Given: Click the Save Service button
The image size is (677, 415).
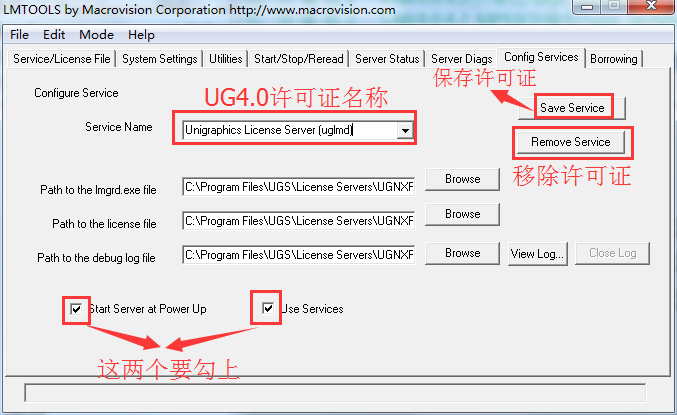Looking at the screenshot, I should click(x=572, y=108).
